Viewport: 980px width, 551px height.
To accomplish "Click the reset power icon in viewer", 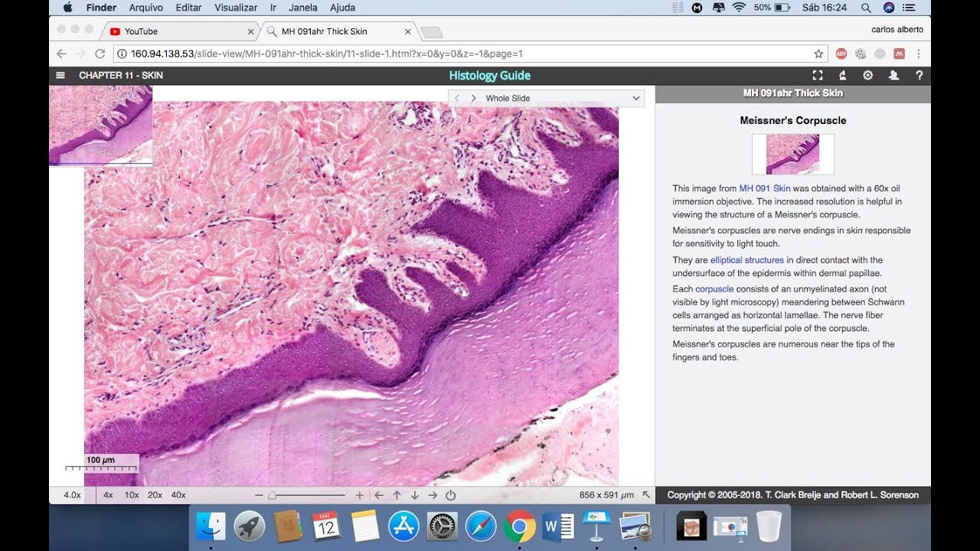I will point(451,495).
